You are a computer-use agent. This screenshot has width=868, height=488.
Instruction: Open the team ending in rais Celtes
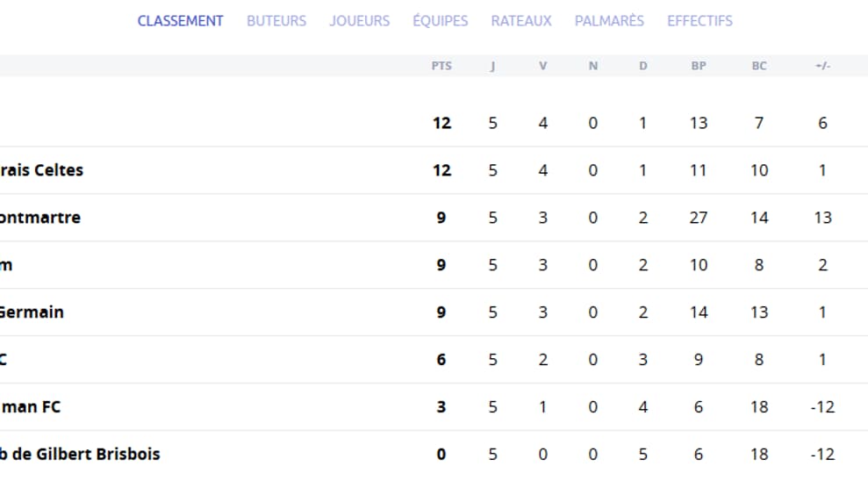point(41,170)
